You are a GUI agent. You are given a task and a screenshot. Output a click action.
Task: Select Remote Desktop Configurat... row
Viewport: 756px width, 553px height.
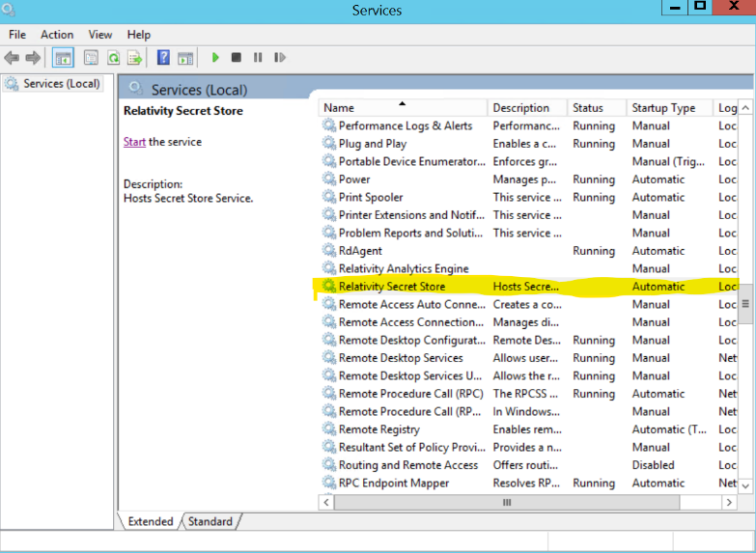tap(529, 340)
